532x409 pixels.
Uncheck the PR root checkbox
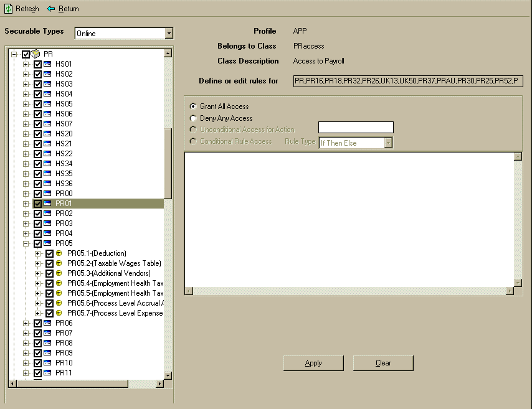(26, 54)
